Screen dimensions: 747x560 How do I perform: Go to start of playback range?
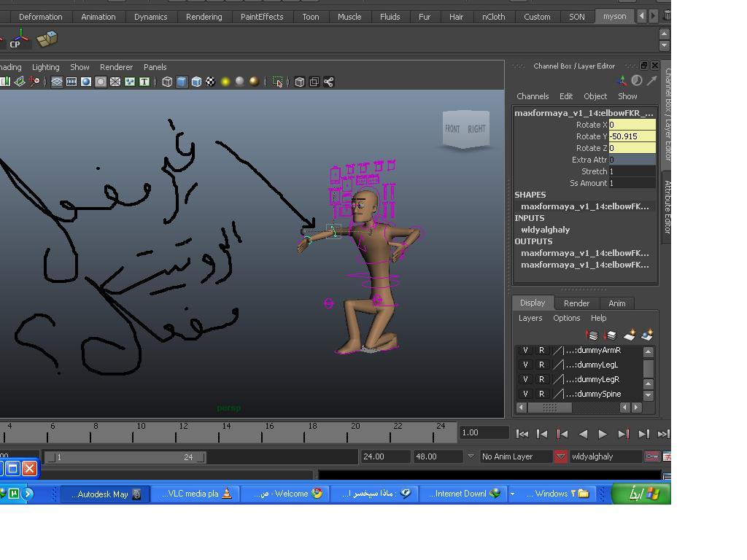(522, 434)
